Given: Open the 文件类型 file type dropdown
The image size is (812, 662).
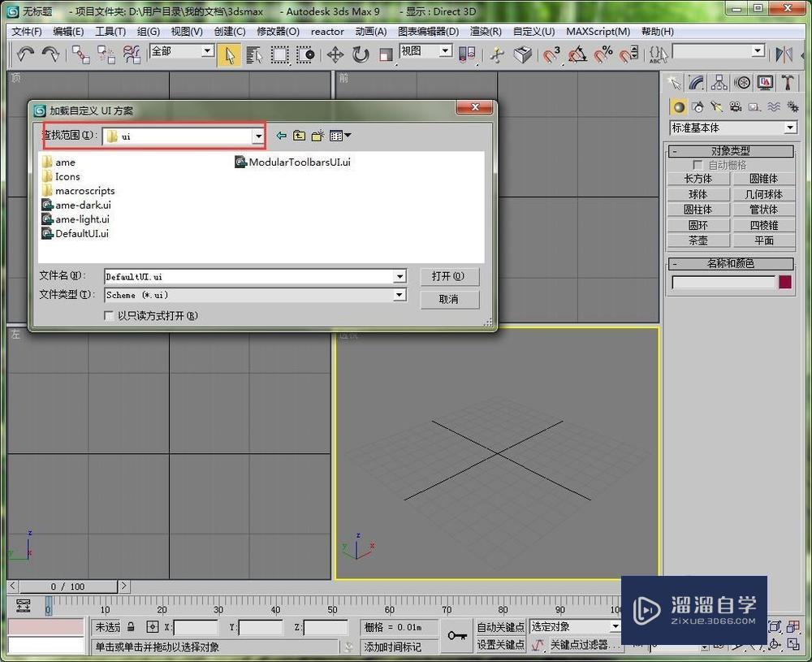Looking at the screenshot, I should click(x=399, y=294).
